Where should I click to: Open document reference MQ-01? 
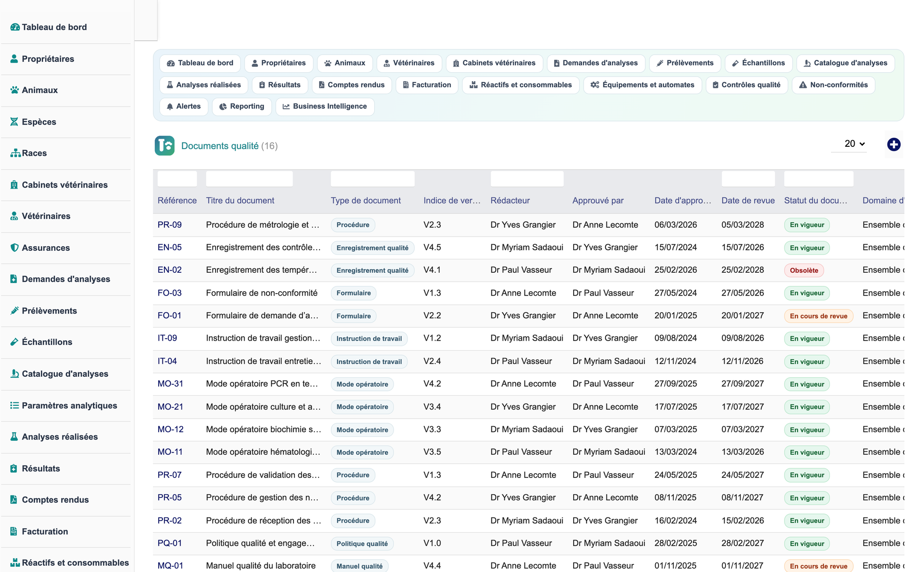(170, 566)
